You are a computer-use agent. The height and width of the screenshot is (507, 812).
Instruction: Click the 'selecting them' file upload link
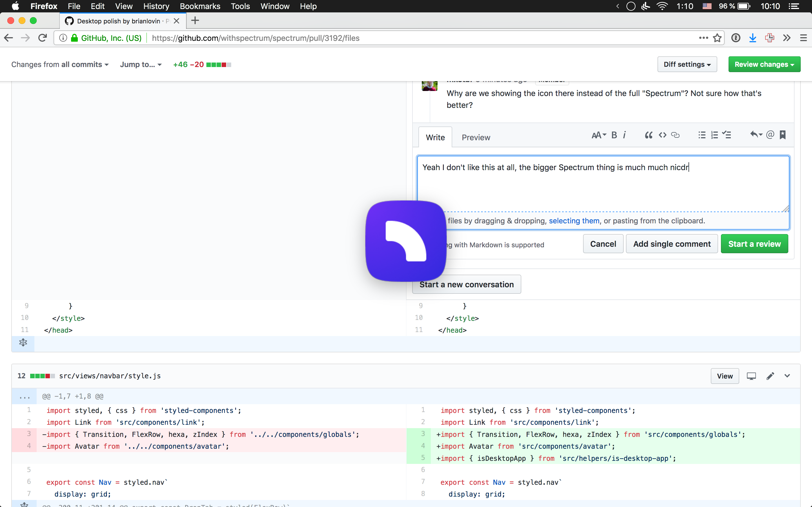574,221
